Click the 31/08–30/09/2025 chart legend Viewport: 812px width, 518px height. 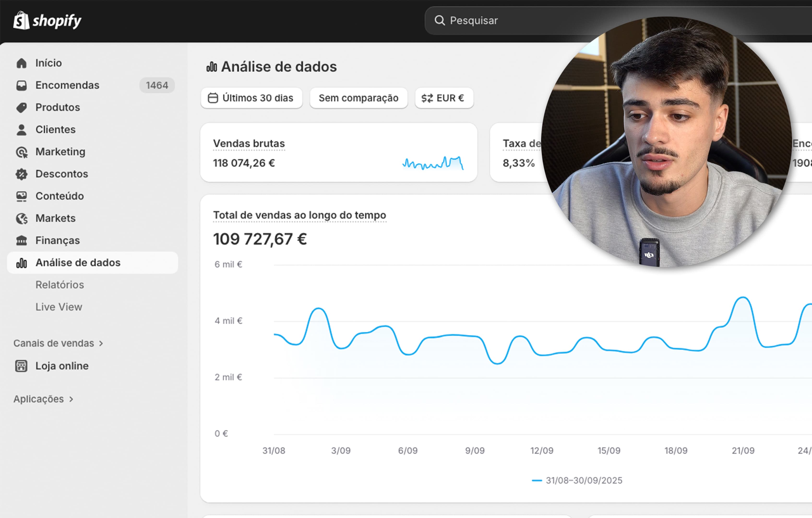tap(577, 480)
